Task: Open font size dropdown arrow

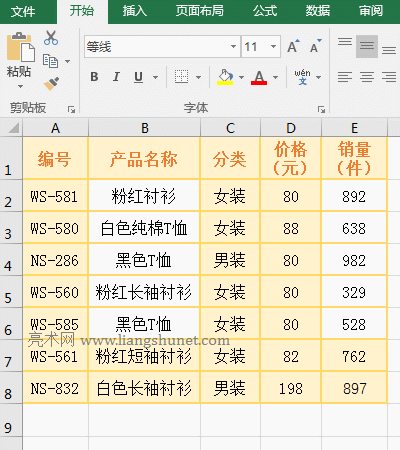Action: (x=274, y=46)
